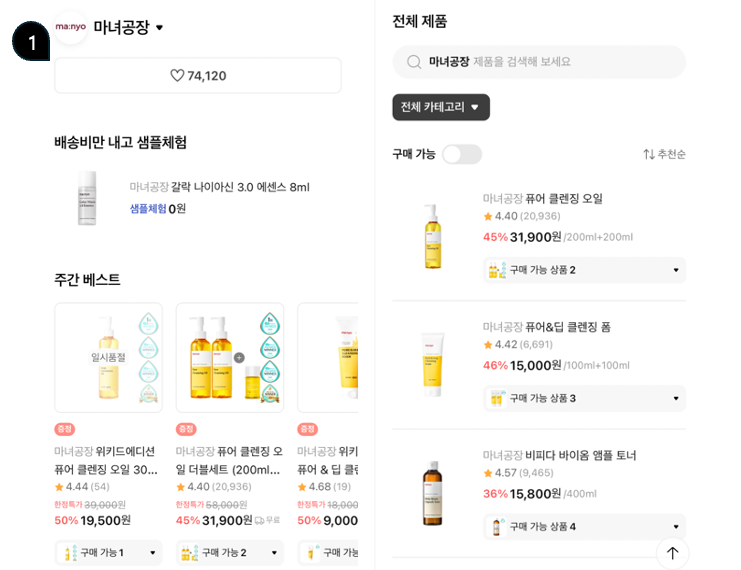Screen dimensions: 741x570
Task: Open the 전체 카테고리 dropdown
Action: pos(441,107)
